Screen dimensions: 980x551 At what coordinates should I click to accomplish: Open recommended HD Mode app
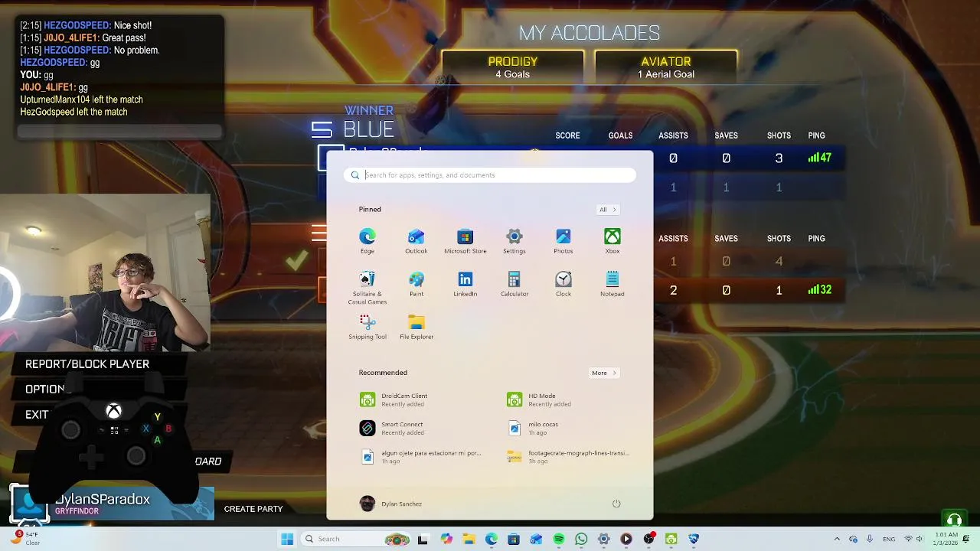540,399
